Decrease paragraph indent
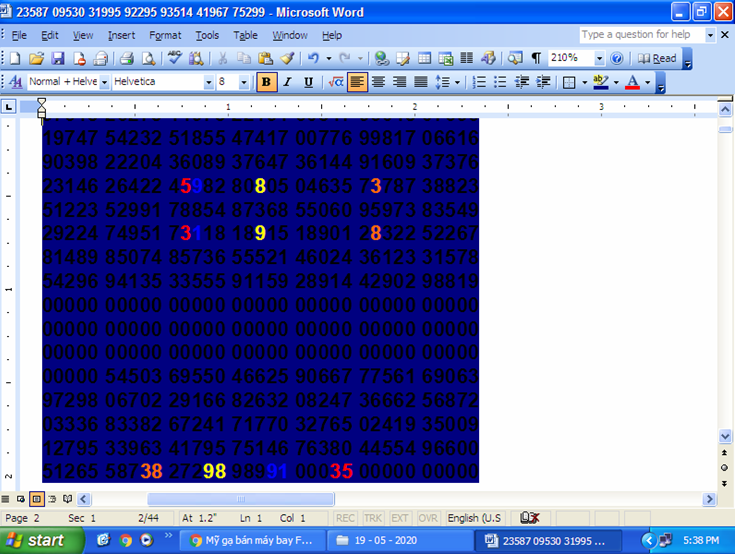The height and width of the screenshot is (555, 737). (x=522, y=82)
